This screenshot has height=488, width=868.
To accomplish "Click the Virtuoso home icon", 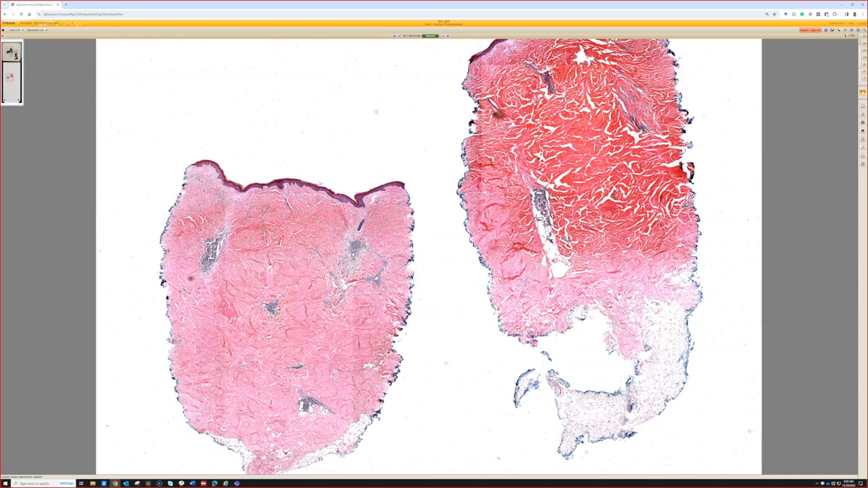I will point(3,30).
